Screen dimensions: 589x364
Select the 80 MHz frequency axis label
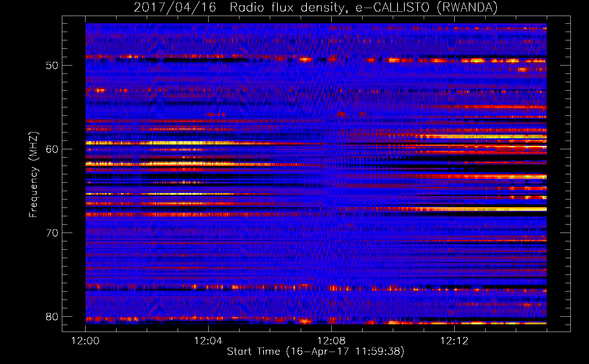point(52,317)
